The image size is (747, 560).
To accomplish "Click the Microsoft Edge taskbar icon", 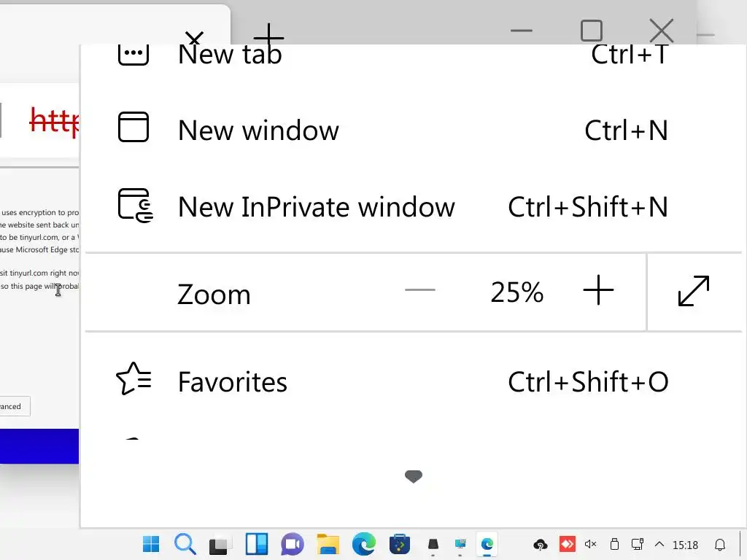I will coord(364,544).
